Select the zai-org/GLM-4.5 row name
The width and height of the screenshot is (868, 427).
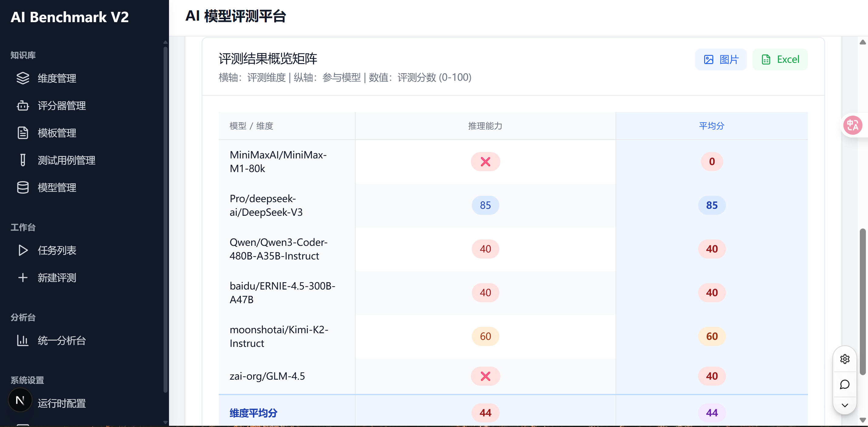[267, 376]
